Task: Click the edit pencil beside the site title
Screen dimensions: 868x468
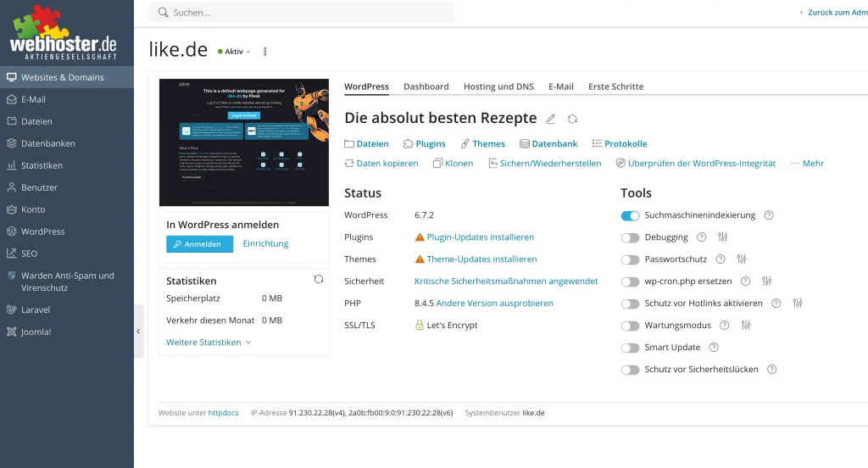Action: tap(550, 119)
